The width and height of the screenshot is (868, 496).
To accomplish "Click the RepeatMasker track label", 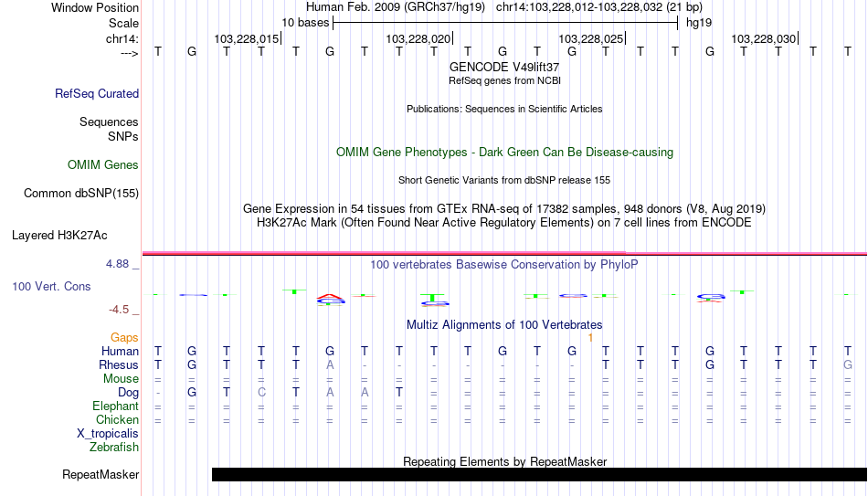I will (x=101, y=474).
